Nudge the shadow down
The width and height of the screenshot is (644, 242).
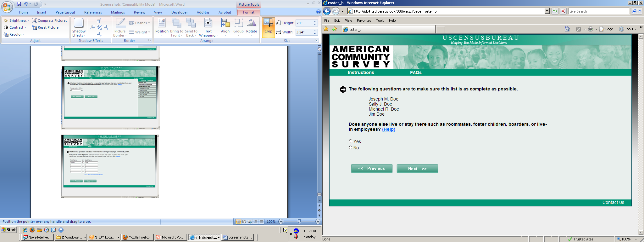[x=99, y=34]
